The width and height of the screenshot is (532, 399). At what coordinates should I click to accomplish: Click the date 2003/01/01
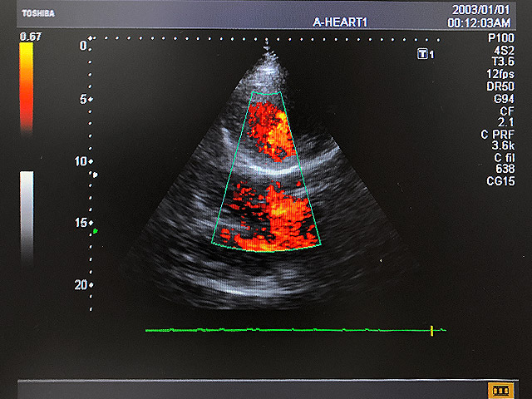(480, 10)
